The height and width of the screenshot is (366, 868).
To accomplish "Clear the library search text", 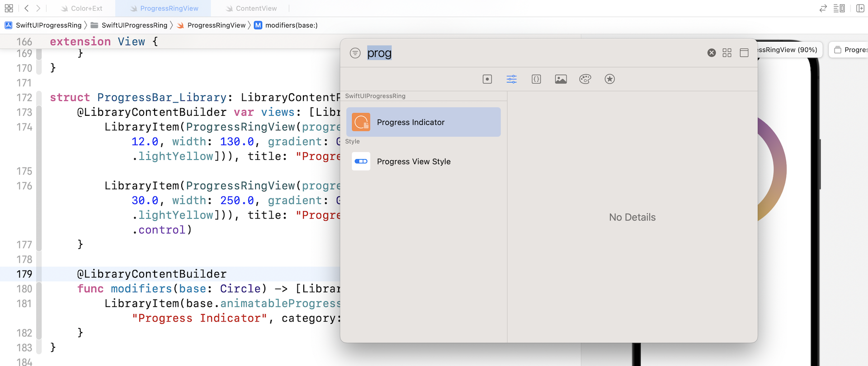I will [x=712, y=53].
